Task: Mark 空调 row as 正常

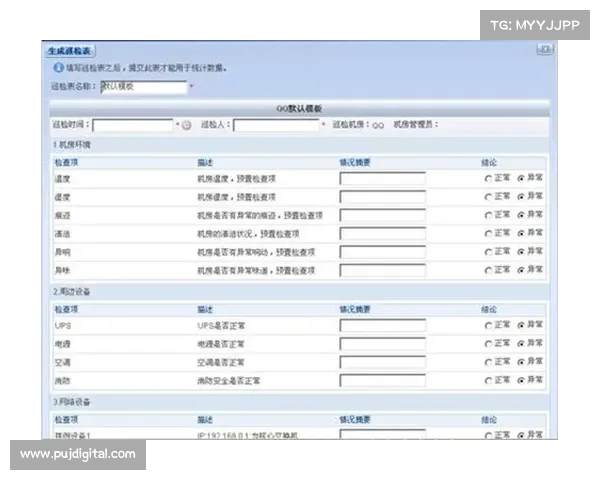Action: pos(488,362)
